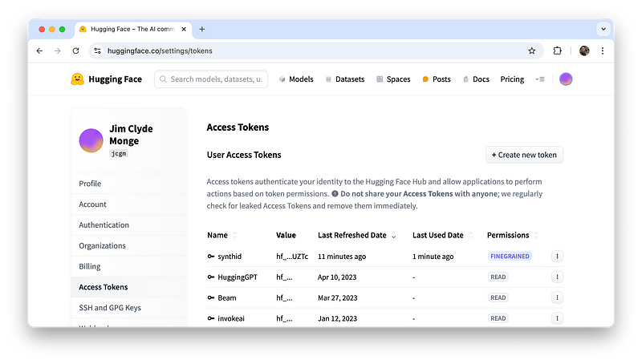Open the Chrome three-dot menu
Screen dimensions: 642x364
[x=603, y=51]
